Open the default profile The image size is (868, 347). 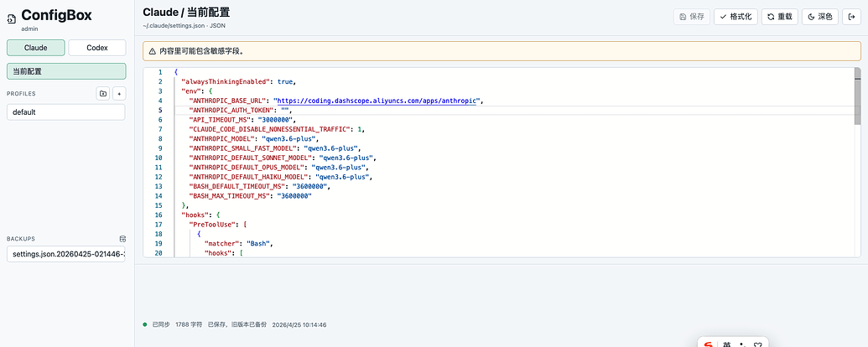tap(66, 111)
